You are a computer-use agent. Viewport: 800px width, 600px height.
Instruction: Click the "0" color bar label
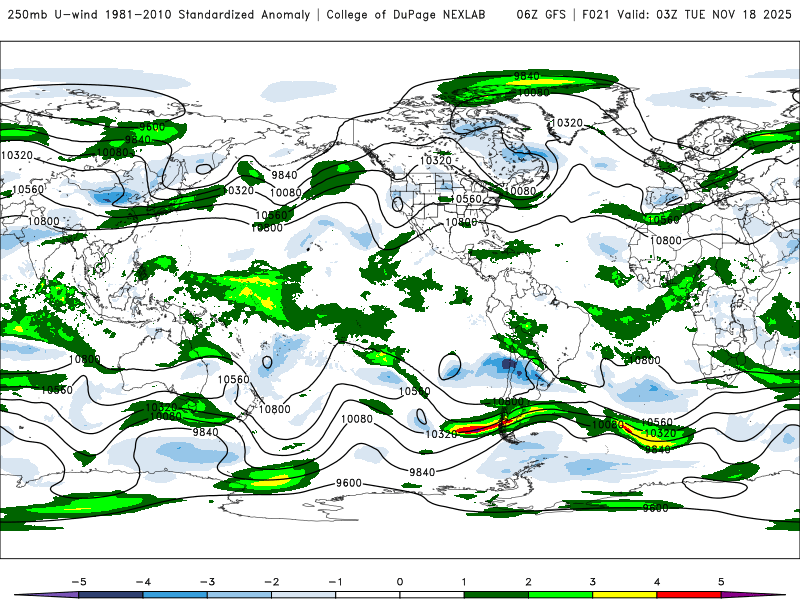pyautogui.click(x=400, y=582)
